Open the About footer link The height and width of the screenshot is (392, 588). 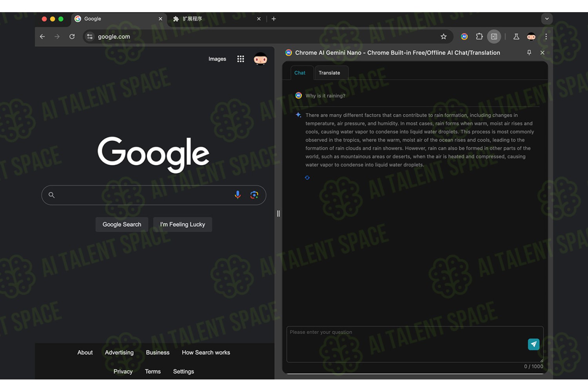click(85, 352)
